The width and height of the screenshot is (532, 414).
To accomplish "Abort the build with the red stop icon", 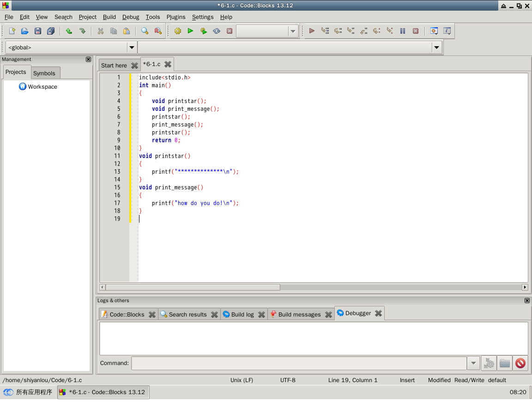I will [230, 31].
